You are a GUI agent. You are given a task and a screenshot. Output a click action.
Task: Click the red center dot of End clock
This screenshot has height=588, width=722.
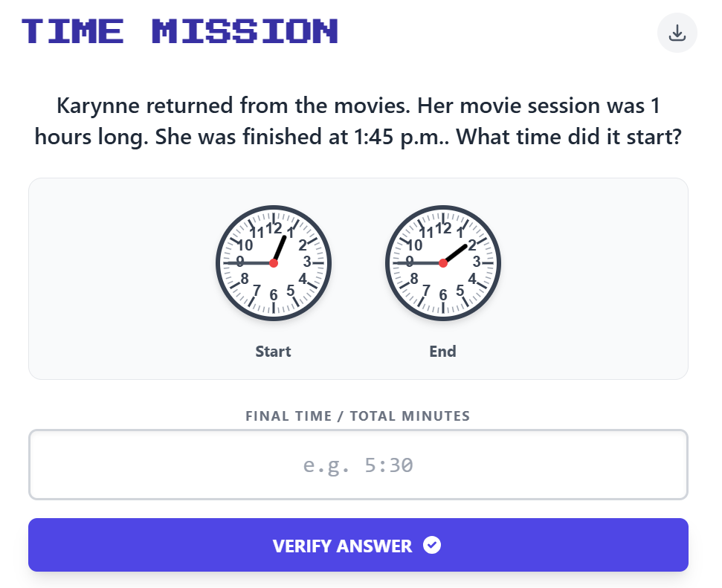[443, 263]
